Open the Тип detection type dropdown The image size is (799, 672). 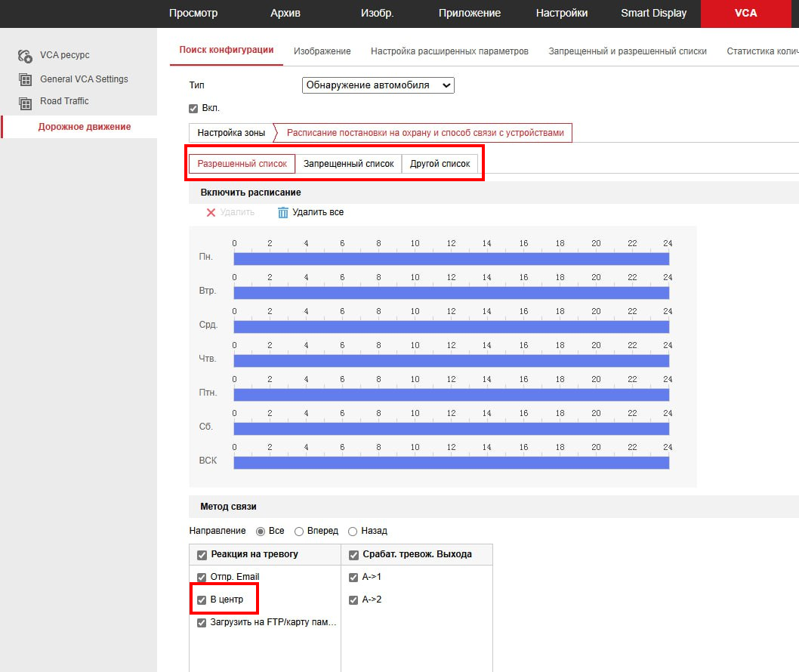click(378, 85)
